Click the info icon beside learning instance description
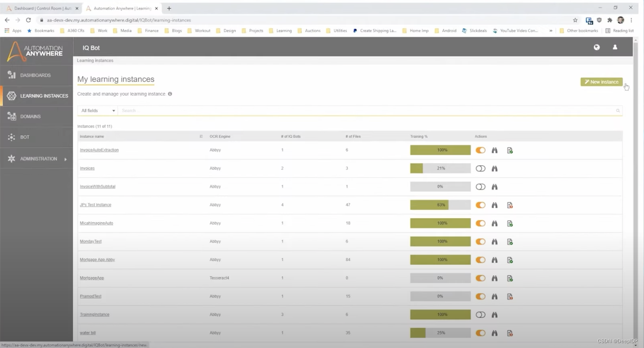 [x=170, y=94]
